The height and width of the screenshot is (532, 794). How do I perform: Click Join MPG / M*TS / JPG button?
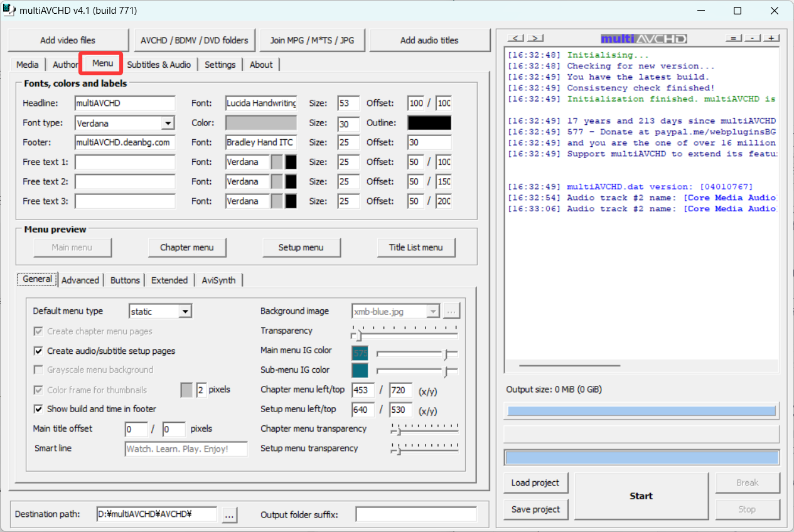point(312,40)
